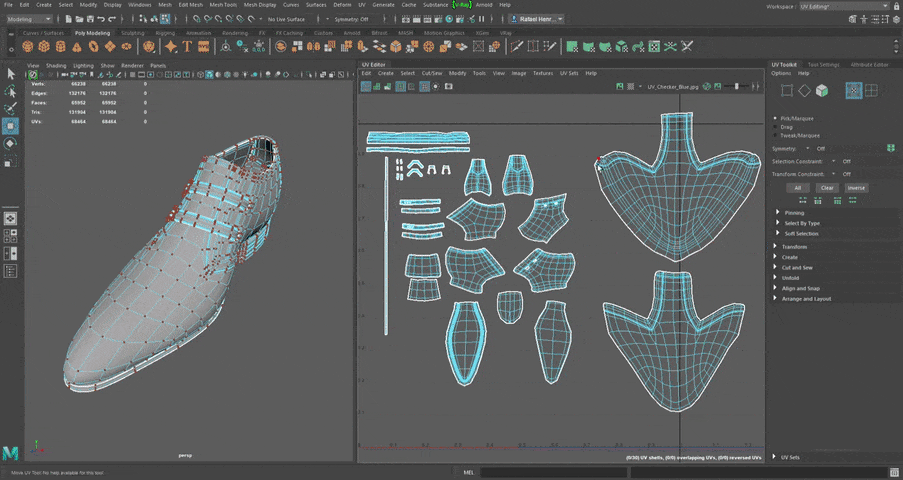This screenshot has height=480, width=903.
Task: Select the Pick/Marquee radio option
Action: coord(776,118)
